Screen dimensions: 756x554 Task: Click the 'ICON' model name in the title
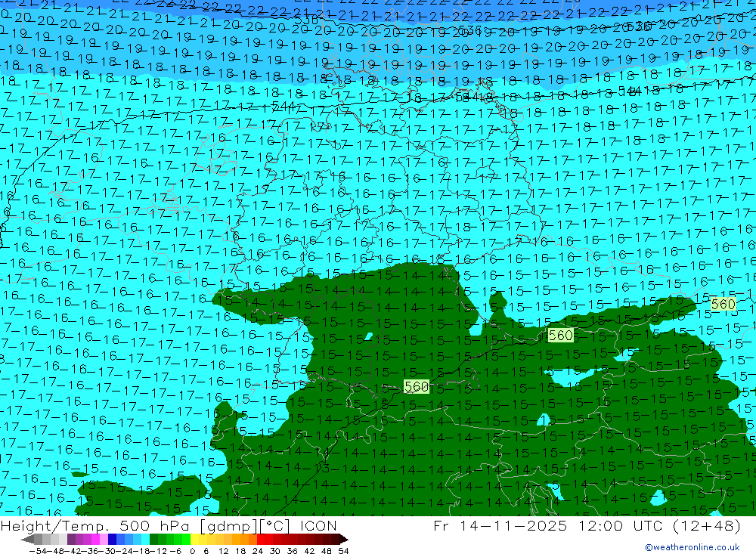(x=318, y=525)
